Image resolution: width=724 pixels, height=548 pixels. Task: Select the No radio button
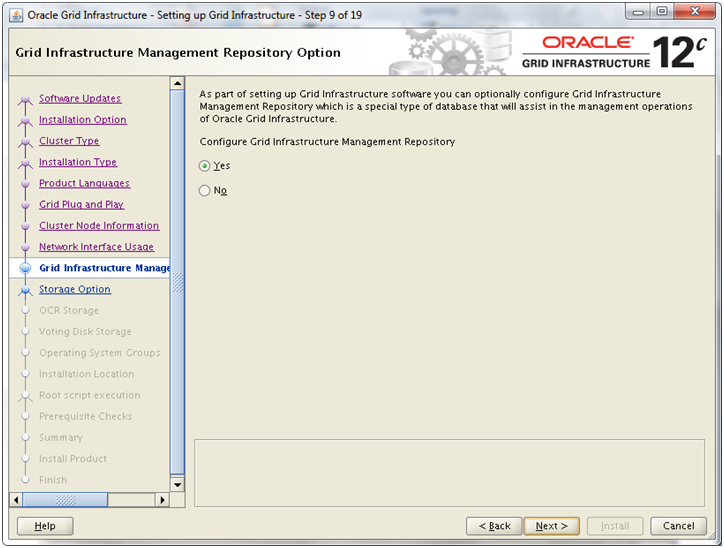click(205, 190)
